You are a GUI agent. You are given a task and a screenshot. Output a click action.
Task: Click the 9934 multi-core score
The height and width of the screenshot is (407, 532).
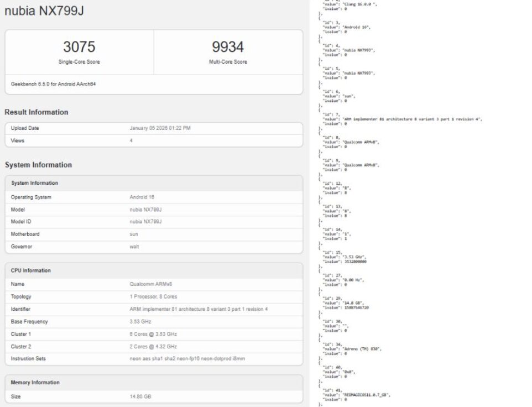point(228,47)
